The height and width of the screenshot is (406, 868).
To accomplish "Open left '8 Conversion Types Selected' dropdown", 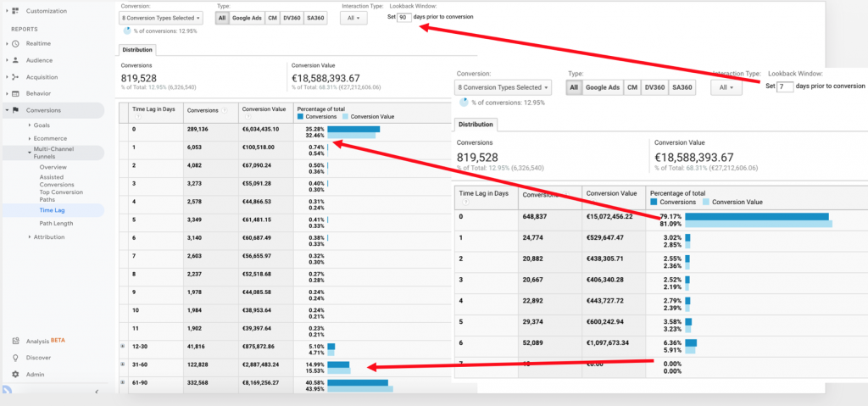I will pos(162,17).
